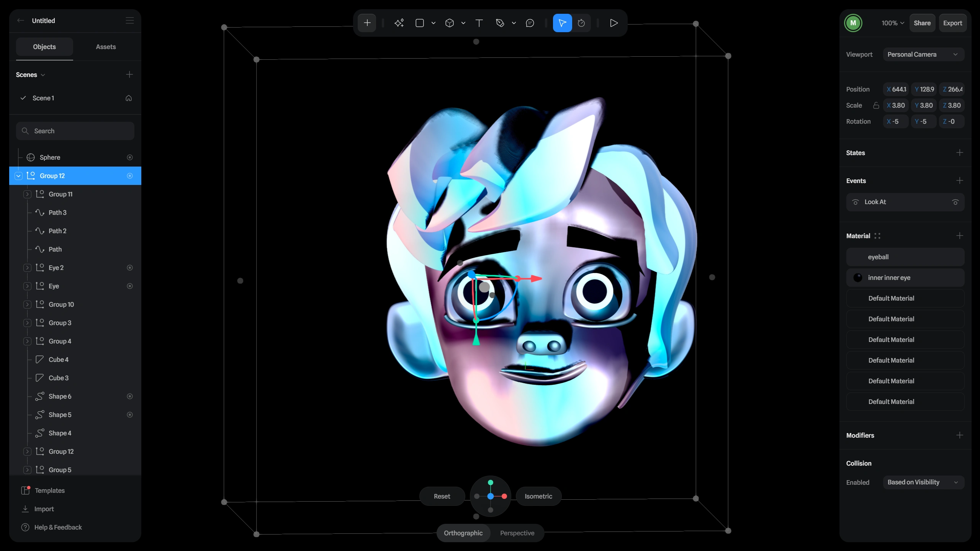The width and height of the screenshot is (980, 551).
Task: Click the Export button
Action: click(x=952, y=23)
